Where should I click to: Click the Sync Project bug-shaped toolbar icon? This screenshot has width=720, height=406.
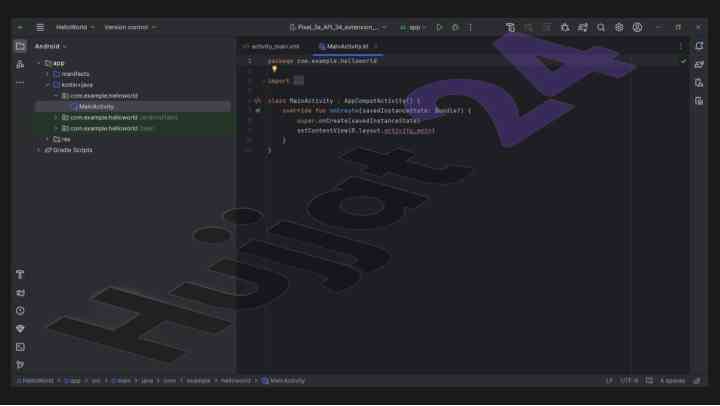[x=565, y=28]
